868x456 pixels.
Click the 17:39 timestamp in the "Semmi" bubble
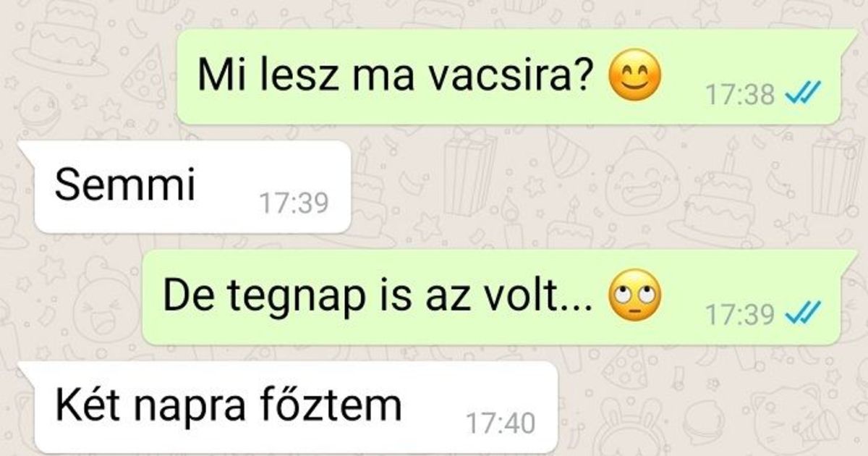[x=294, y=204]
